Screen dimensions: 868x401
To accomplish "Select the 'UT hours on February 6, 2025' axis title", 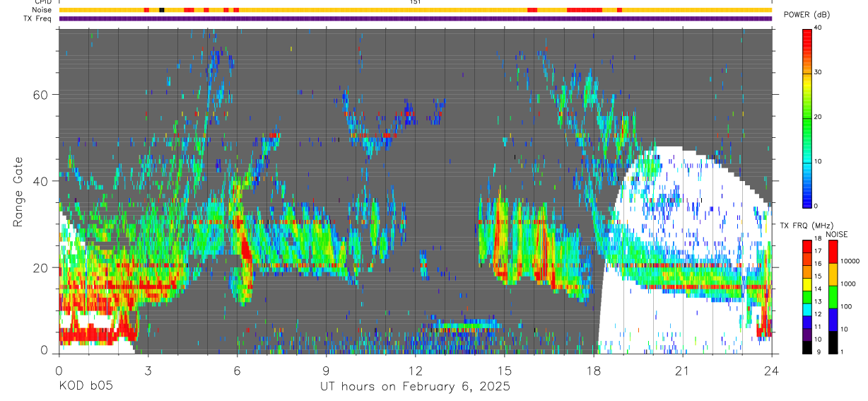I will [x=416, y=387].
